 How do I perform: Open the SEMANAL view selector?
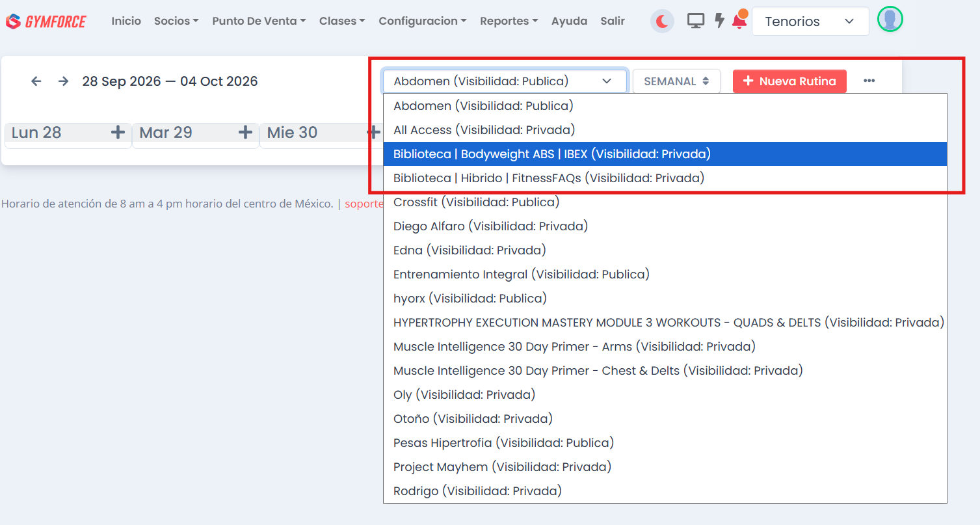pyautogui.click(x=676, y=81)
